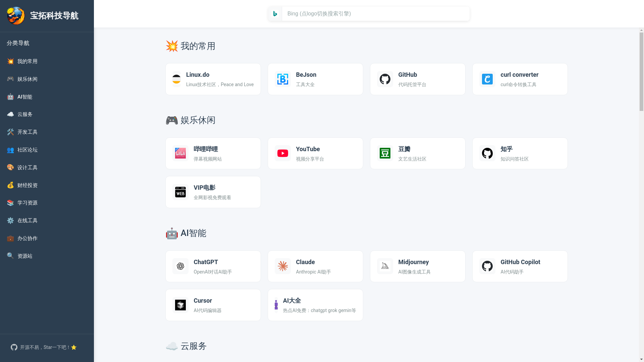Click the tools emoji beside 开发工具 in sidebar

10,132
